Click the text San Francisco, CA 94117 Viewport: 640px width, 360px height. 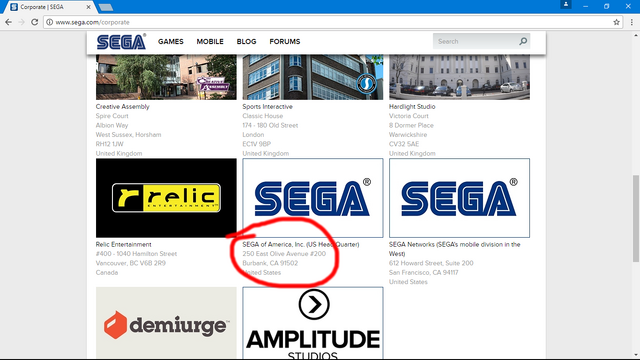click(x=424, y=273)
